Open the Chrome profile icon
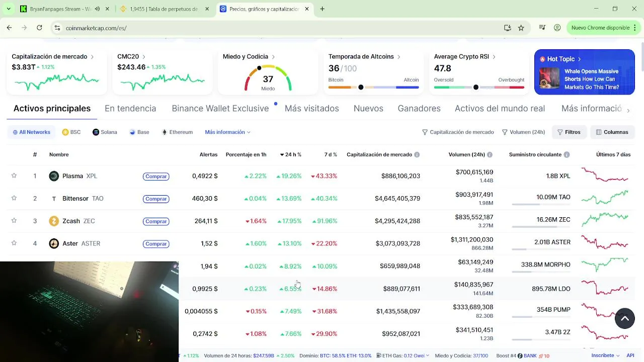The height and width of the screenshot is (362, 644). pyautogui.click(x=557, y=28)
